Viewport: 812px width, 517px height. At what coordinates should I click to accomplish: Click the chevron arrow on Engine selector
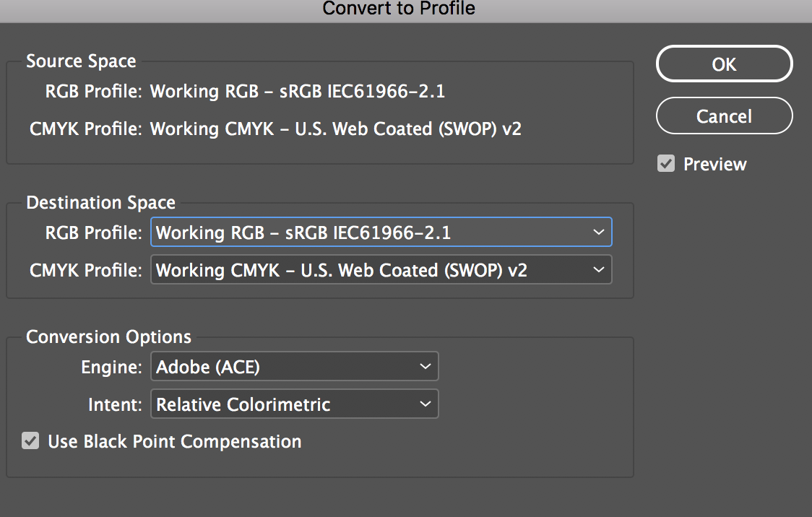pyautogui.click(x=425, y=367)
